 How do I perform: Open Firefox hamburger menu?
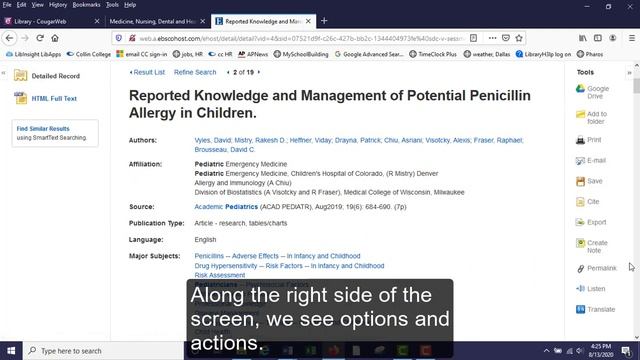(631, 38)
